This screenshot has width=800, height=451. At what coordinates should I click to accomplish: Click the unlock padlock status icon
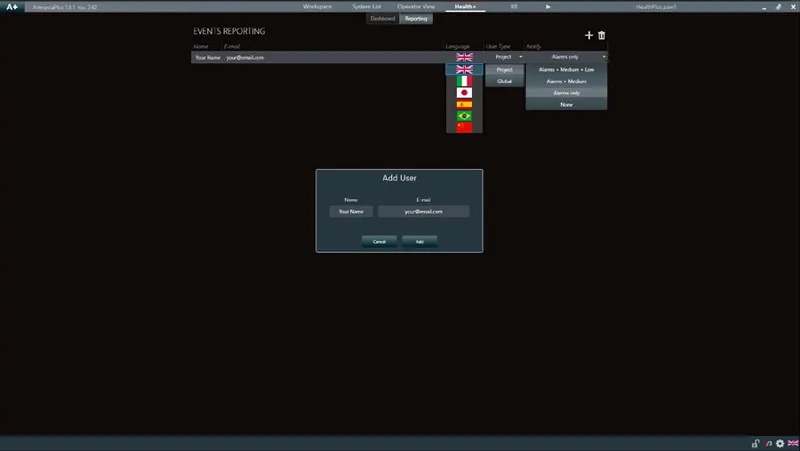point(756,443)
